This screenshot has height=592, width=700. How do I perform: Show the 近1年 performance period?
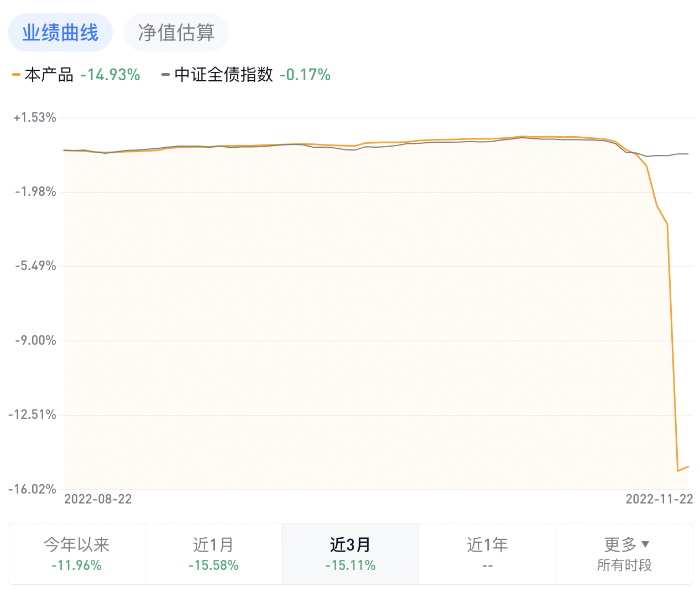coord(487,553)
